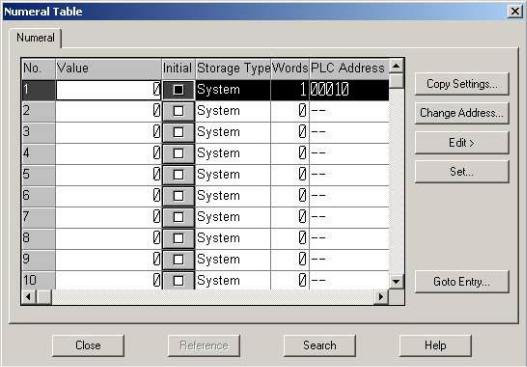Click the horizontal scrollbar left arrow
Screen dimensions: 527x367
tap(29, 297)
